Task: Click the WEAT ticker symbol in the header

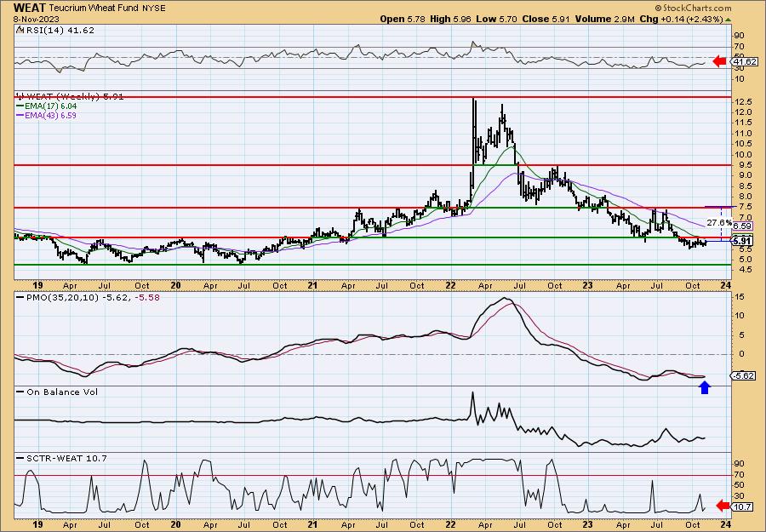Action: (x=29, y=8)
